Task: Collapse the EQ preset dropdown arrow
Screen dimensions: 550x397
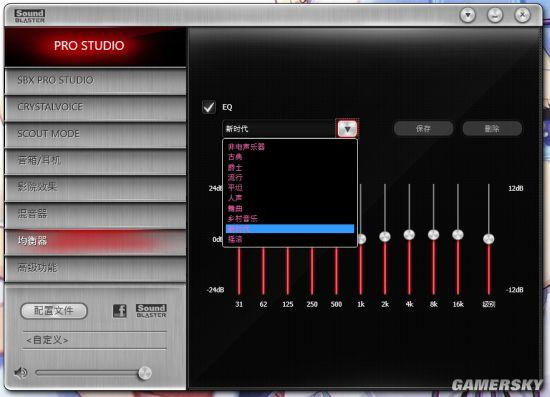Action: pos(347,129)
